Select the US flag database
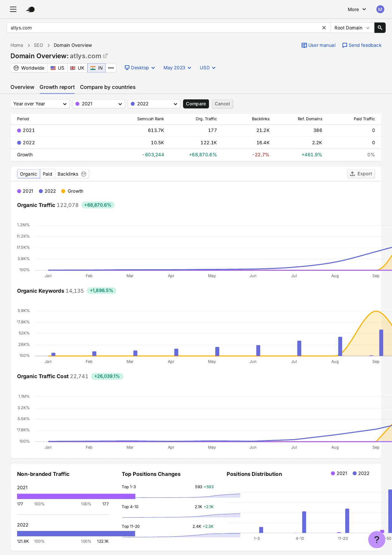 [x=58, y=68]
